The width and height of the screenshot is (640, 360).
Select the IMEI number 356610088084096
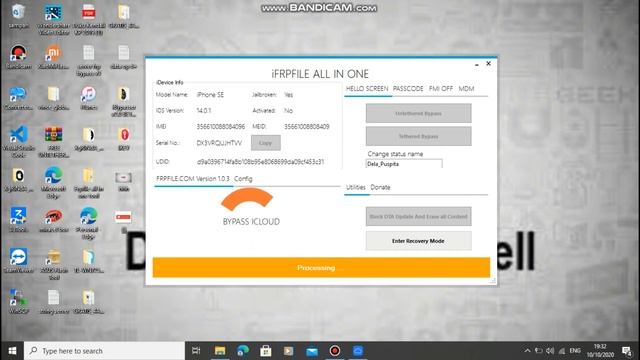tap(221, 127)
